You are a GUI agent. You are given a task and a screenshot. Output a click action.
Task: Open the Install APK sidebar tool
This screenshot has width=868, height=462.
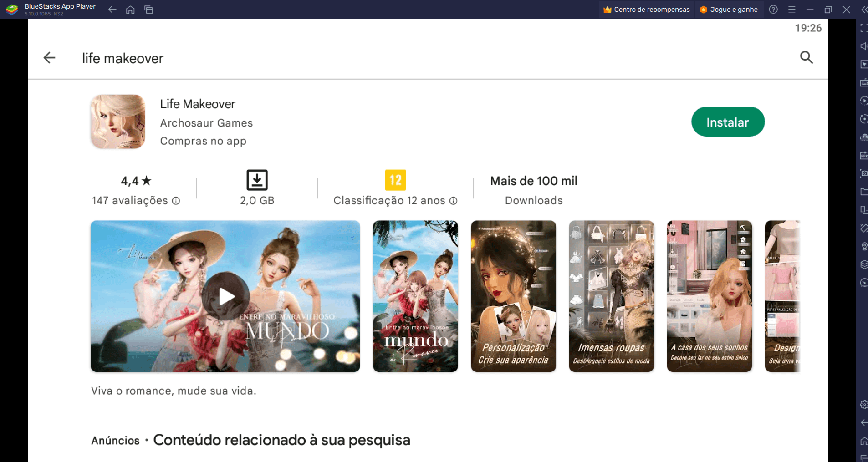pyautogui.click(x=863, y=156)
